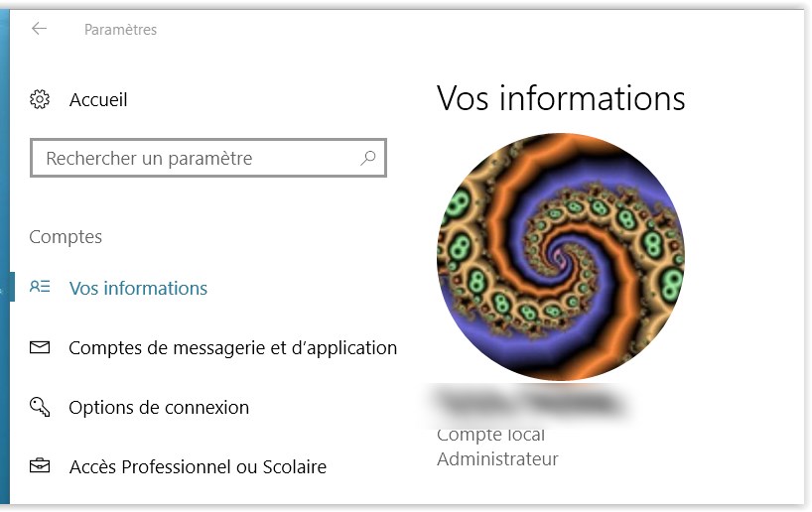This screenshot has height=512, width=812.
Task: Click the spiral fractal profile picture
Action: 561,256
